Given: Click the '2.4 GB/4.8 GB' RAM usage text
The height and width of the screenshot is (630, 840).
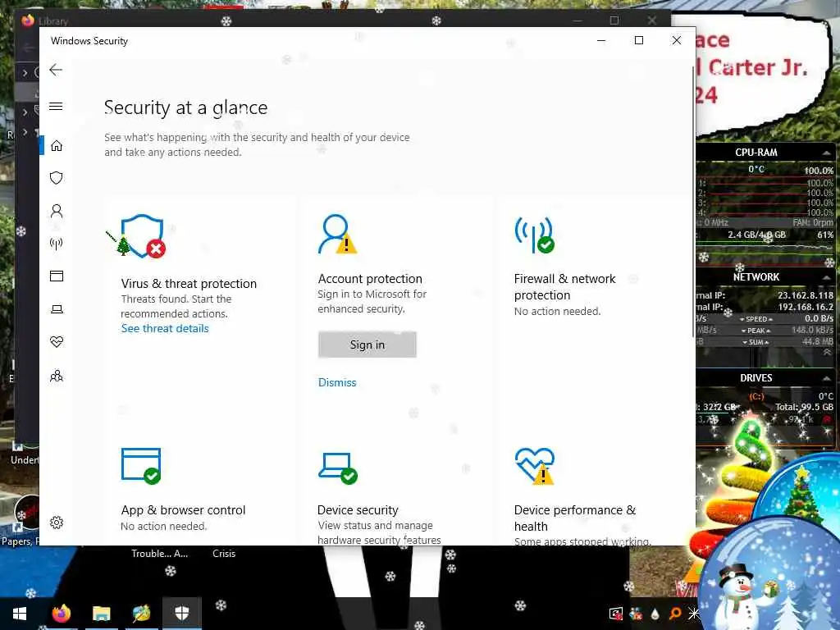Looking at the screenshot, I should coord(756,235).
